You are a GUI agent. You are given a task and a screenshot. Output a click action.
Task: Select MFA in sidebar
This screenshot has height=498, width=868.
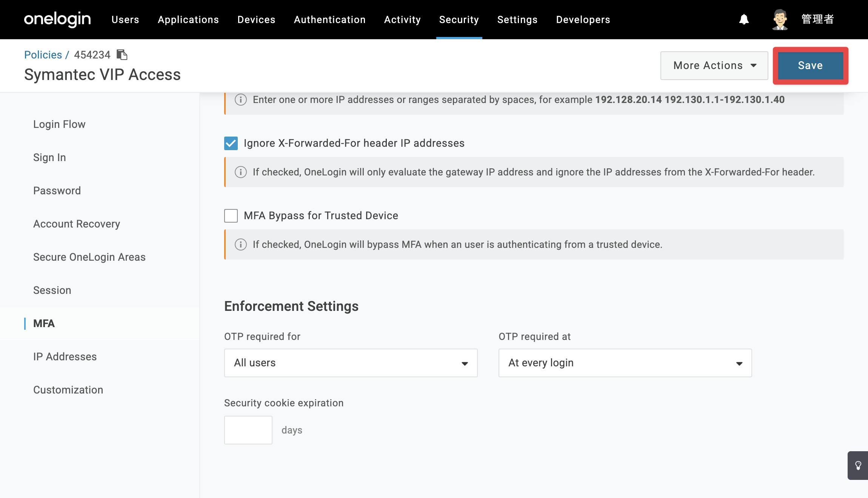click(44, 323)
